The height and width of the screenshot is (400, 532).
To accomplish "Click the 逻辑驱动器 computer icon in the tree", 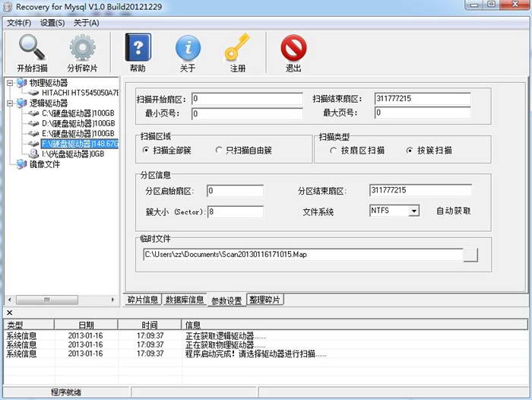I will (22, 103).
